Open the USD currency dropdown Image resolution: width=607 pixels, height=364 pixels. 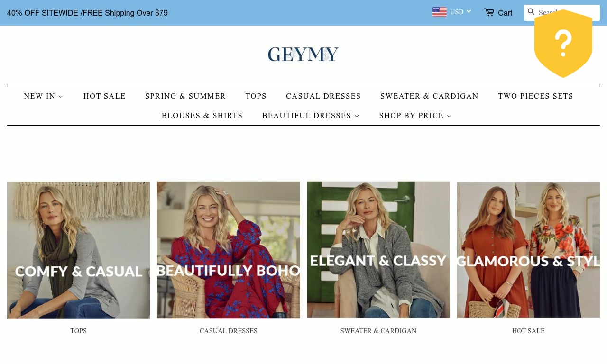[460, 12]
